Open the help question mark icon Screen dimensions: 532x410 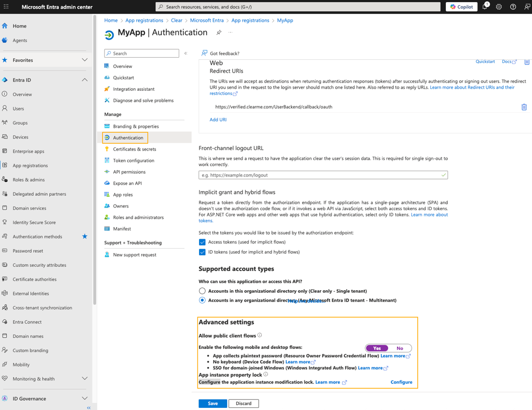point(513,7)
